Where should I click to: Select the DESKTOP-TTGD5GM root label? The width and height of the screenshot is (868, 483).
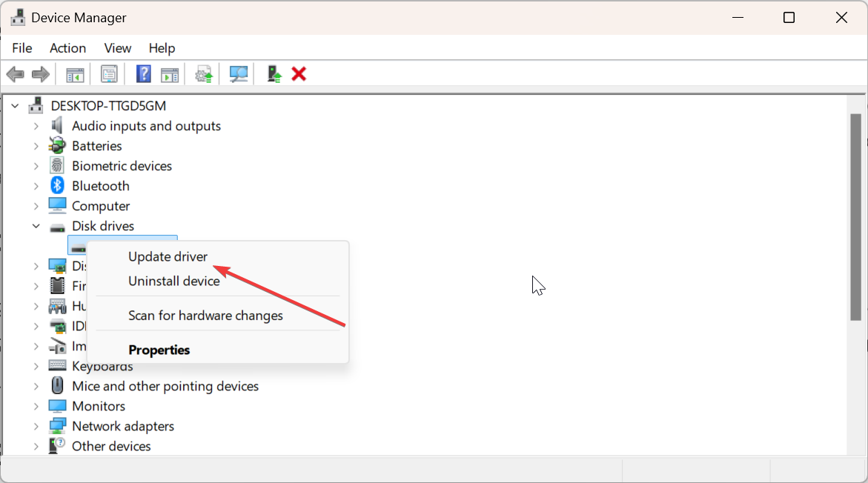tap(108, 106)
